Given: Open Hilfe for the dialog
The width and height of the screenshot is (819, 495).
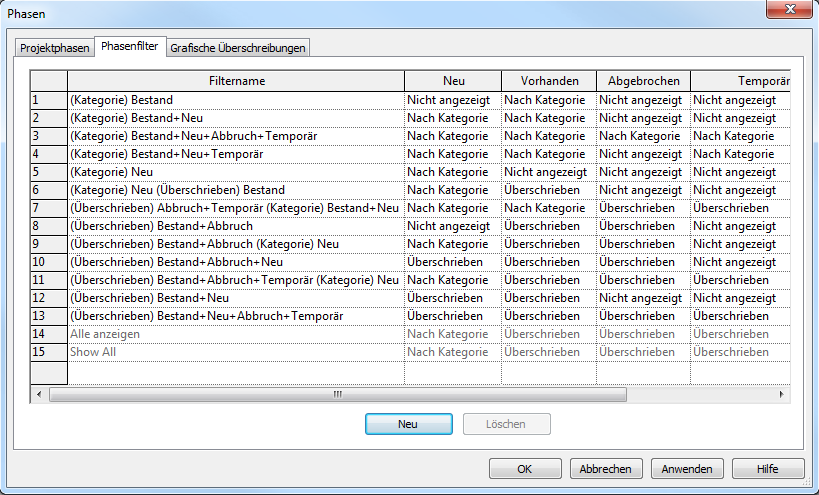Looking at the screenshot, I should pos(768,469).
